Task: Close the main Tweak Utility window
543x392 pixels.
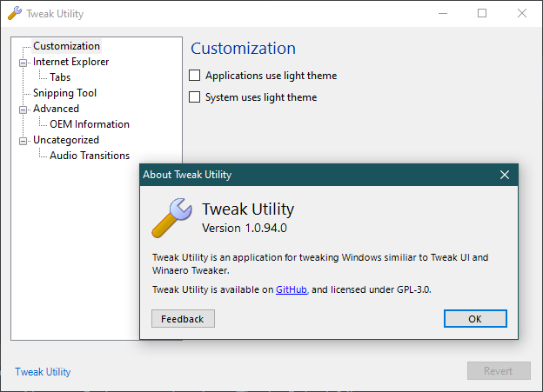Action: 522,14
